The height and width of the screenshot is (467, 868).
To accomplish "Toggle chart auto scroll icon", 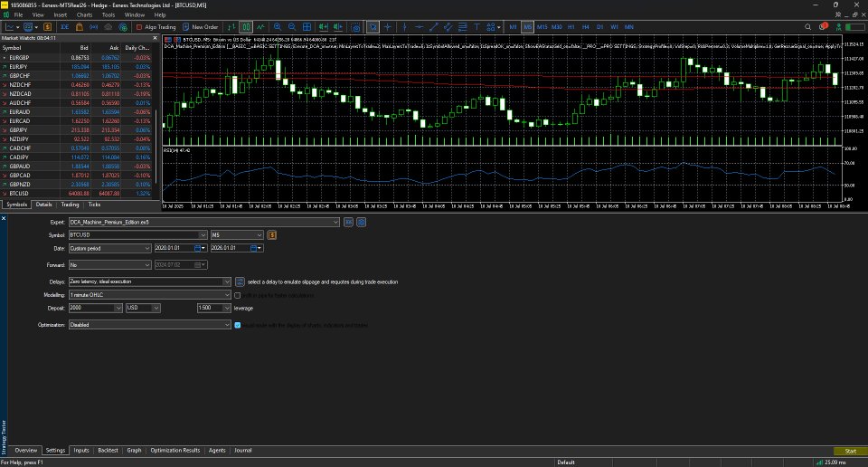I will point(324,26).
